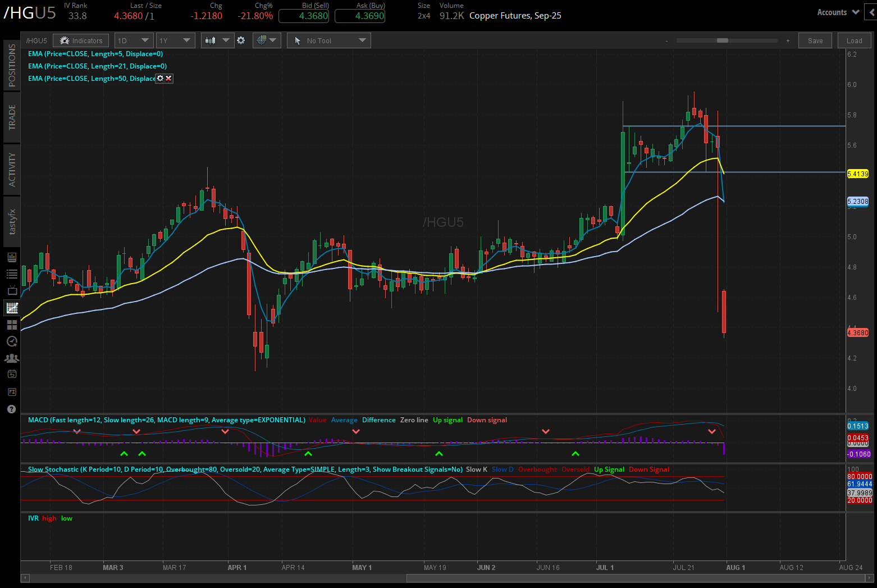The image size is (877, 588).
Task: Open the Indicators menu
Action: pyautogui.click(x=80, y=40)
